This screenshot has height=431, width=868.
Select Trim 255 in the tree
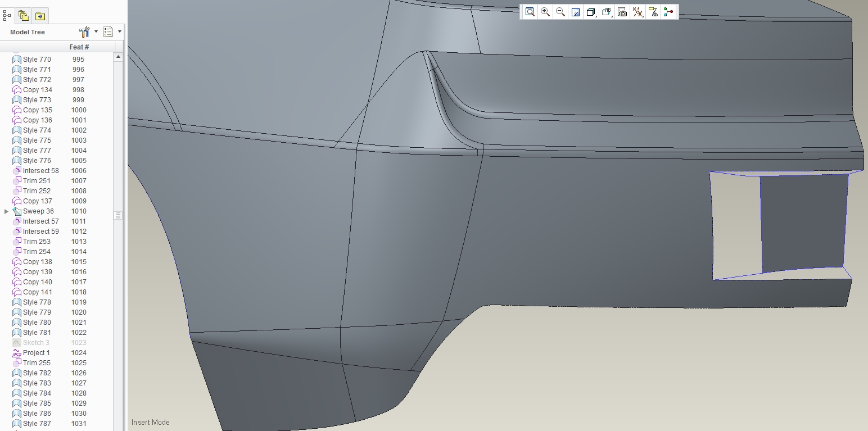click(37, 363)
